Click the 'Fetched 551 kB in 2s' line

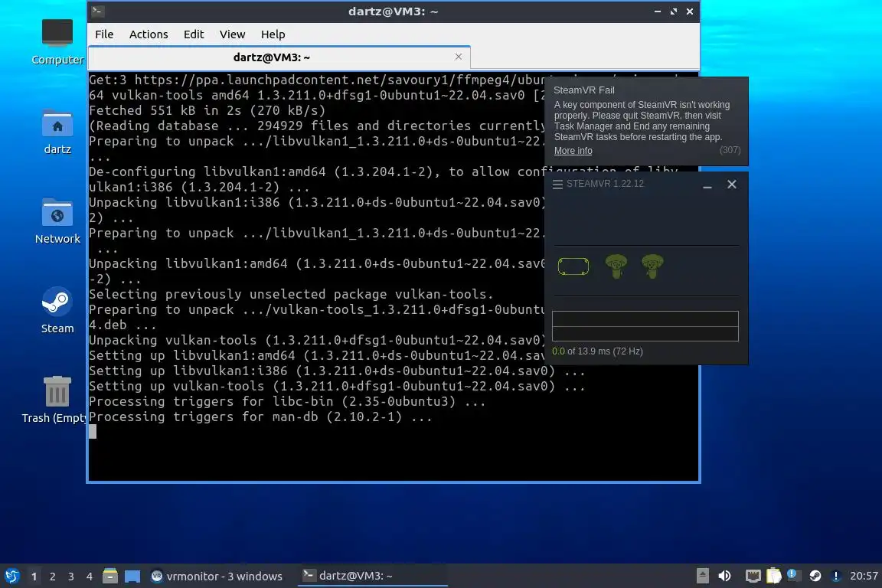(x=207, y=110)
